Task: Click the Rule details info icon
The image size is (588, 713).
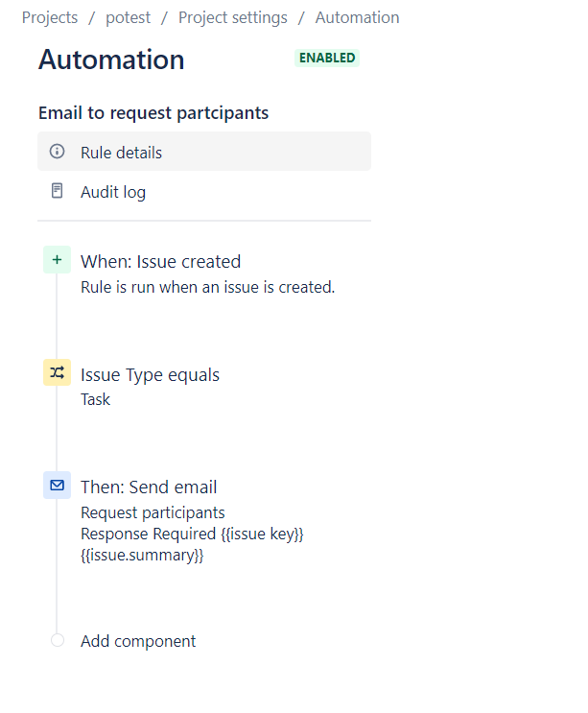Action: tap(57, 152)
